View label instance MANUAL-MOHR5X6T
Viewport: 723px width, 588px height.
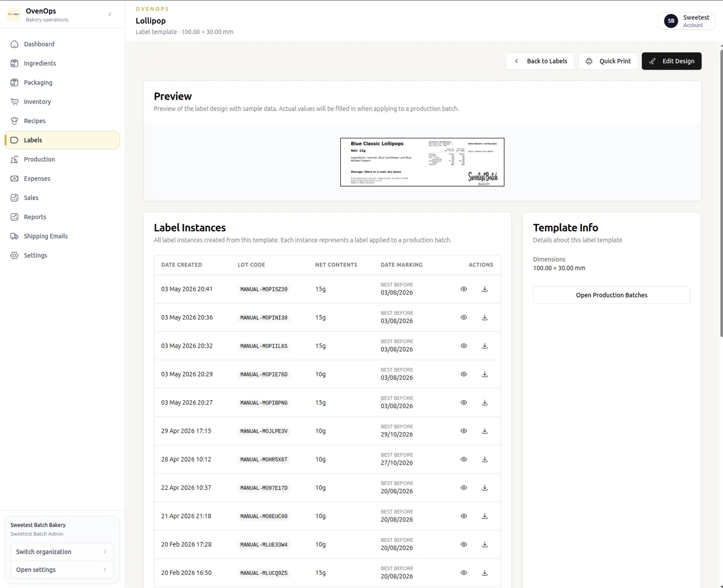click(x=464, y=459)
